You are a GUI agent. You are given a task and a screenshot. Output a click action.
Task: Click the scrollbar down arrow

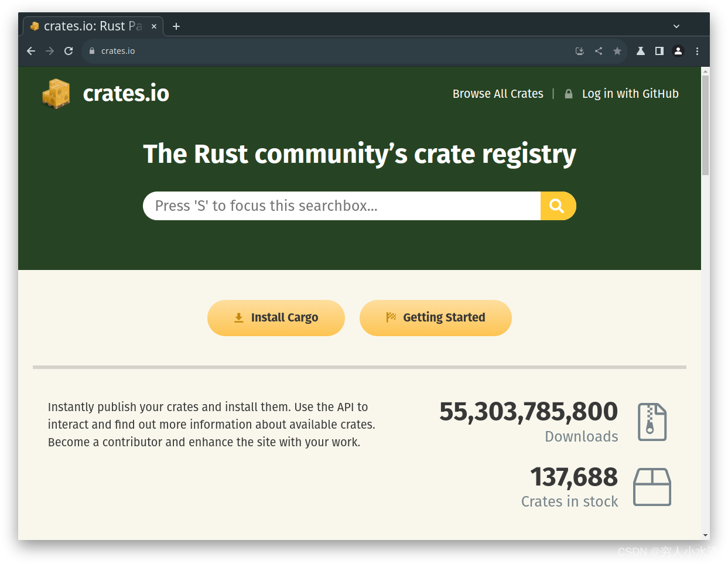tap(705, 535)
